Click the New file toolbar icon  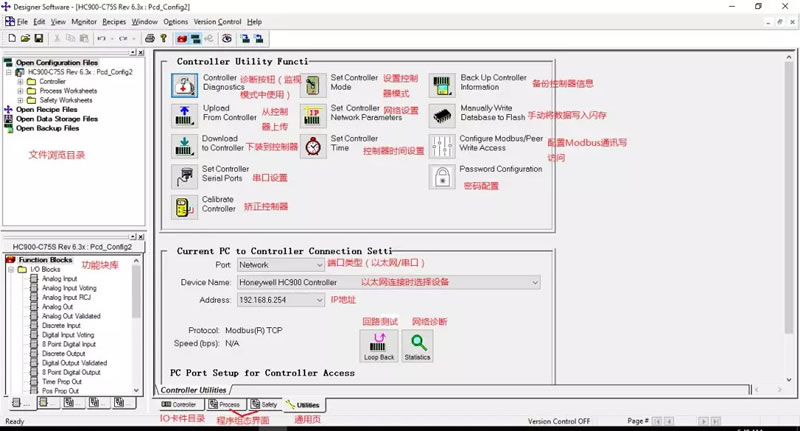point(12,38)
